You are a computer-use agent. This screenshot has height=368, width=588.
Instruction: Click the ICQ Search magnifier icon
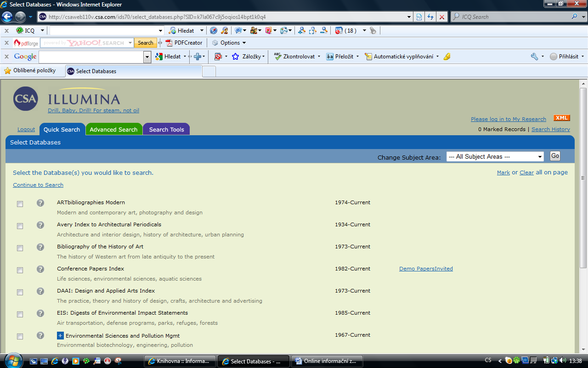(x=575, y=17)
